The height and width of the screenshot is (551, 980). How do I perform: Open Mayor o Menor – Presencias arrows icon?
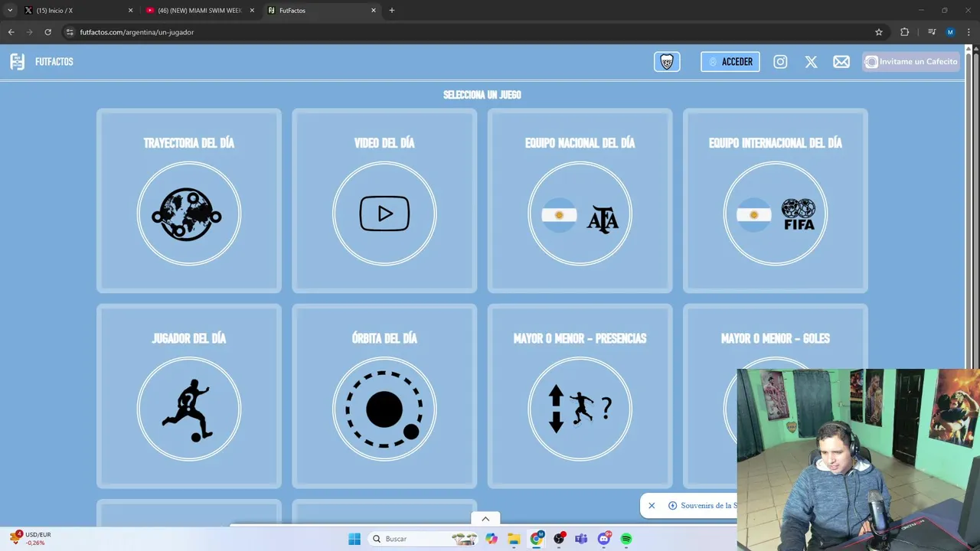click(580, 409)
